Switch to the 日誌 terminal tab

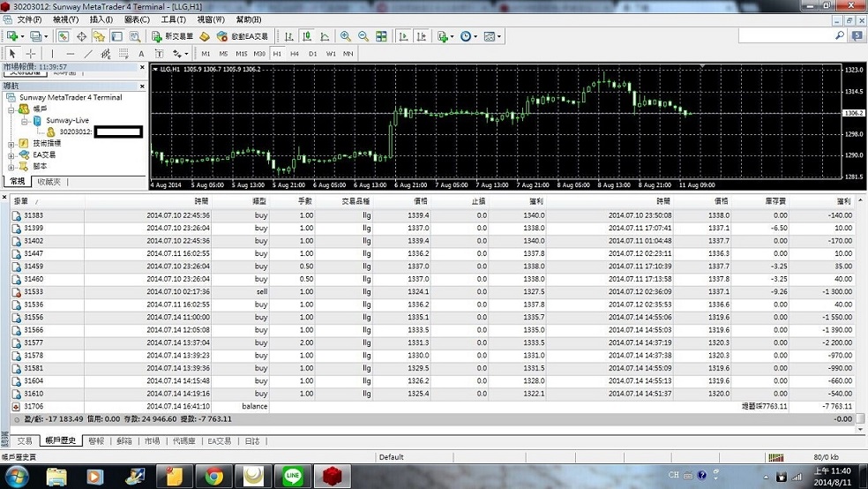252,440
